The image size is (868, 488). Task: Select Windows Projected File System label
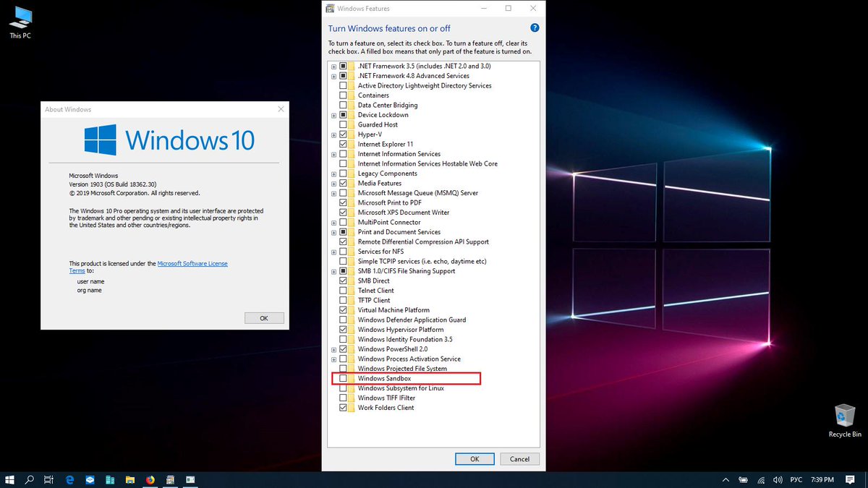point(402,369)
